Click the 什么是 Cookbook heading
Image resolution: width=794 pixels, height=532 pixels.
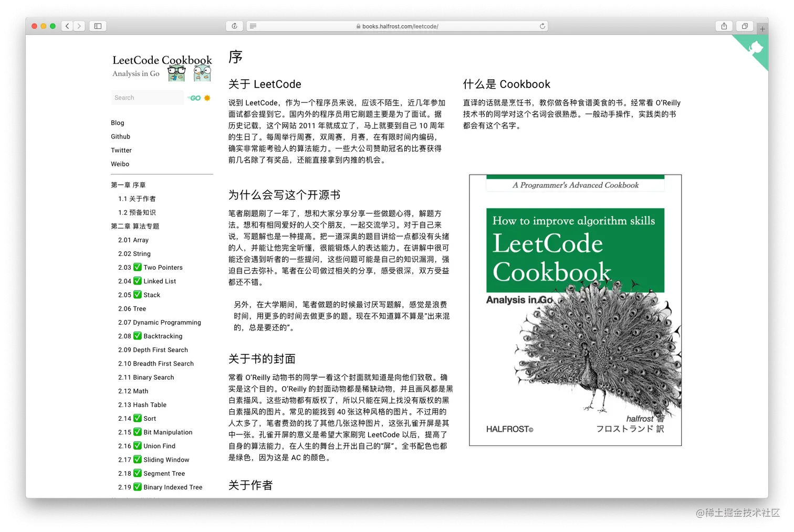507,84
